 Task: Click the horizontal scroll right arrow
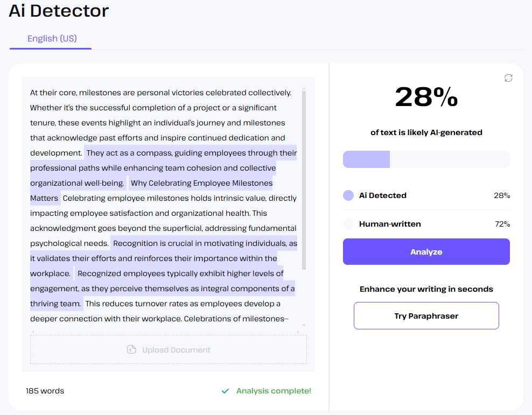click(298, 332)
